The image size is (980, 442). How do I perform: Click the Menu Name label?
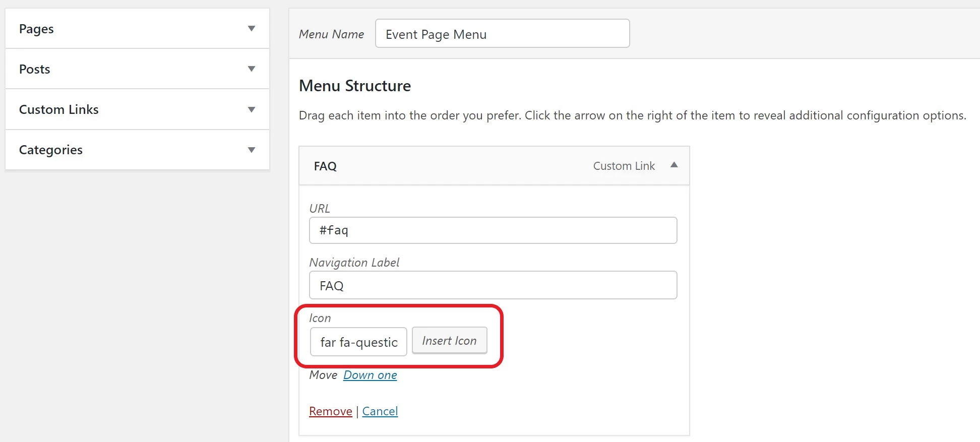coord(331,34)
